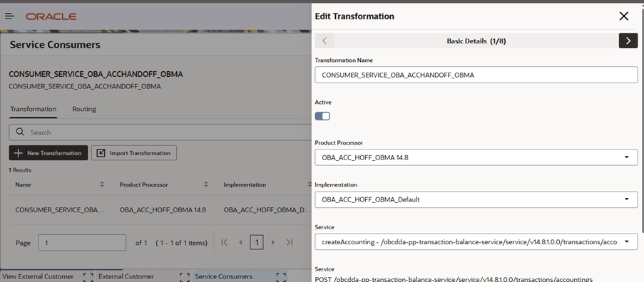Screen dimensions: 644x282
Task: Go to the previous page
Action: click(x=240, y=242)
